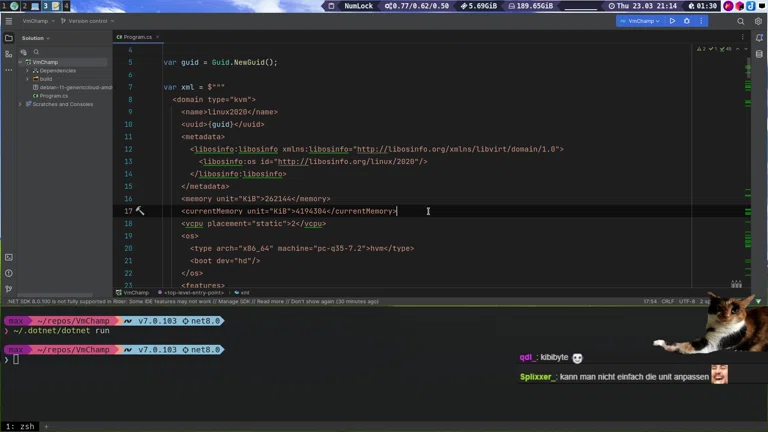
Task: Click the CRLF line separator status entry
Action: point(668,301)
